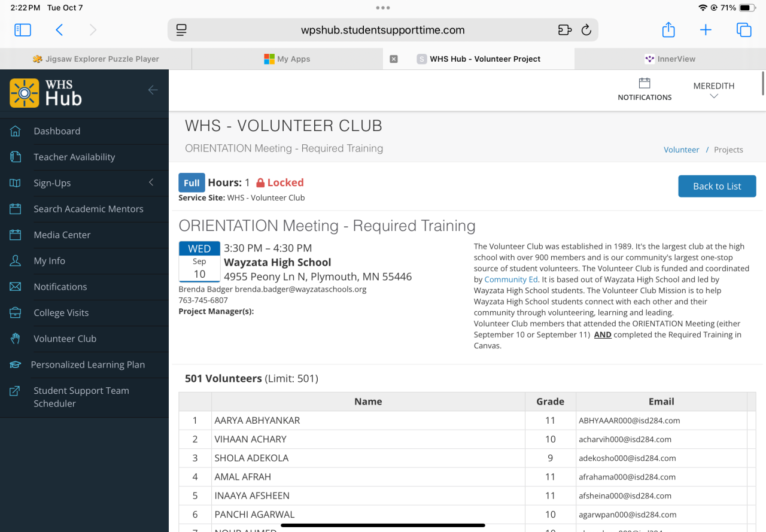
Task: Collapse the sidebar with the left arrow
Action: (153, 90)
